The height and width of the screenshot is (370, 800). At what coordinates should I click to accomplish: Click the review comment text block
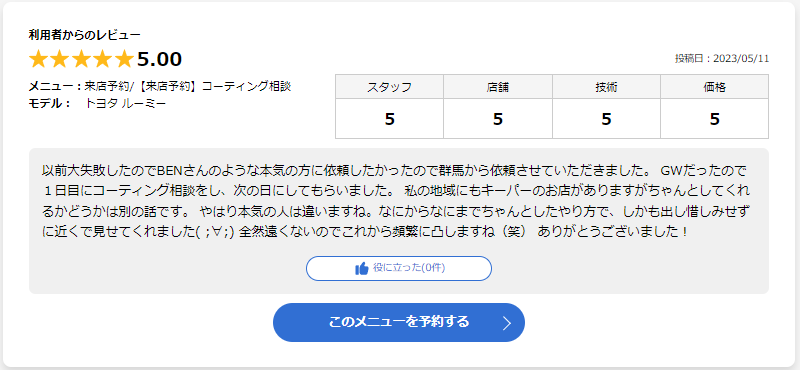tap(396, 201)
